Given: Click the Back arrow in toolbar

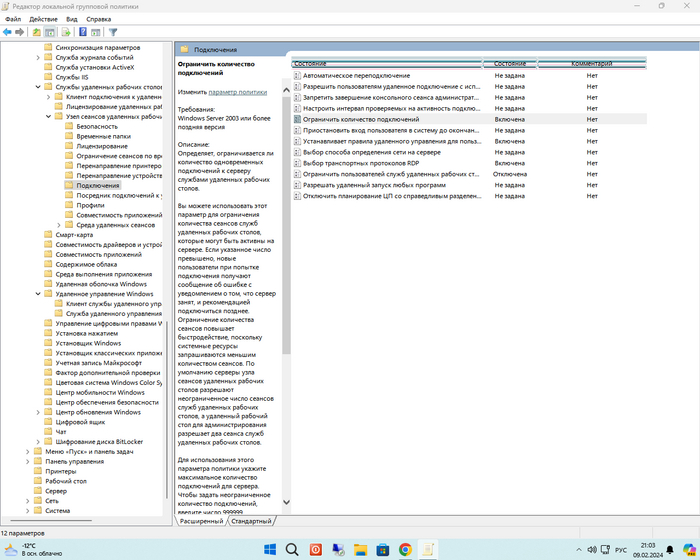Looking at the screenshot, I should click(8, 32).
